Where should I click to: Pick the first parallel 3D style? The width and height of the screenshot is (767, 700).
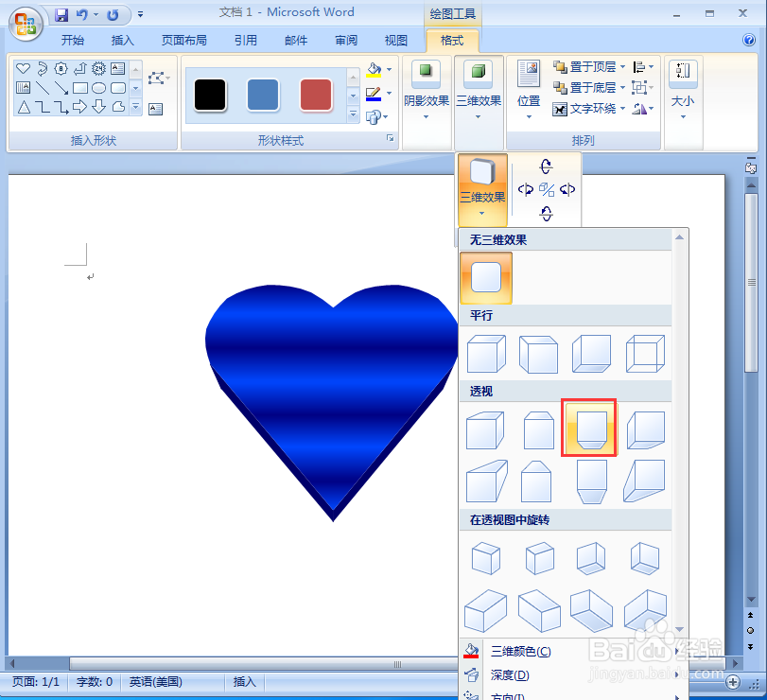(486, 353)
